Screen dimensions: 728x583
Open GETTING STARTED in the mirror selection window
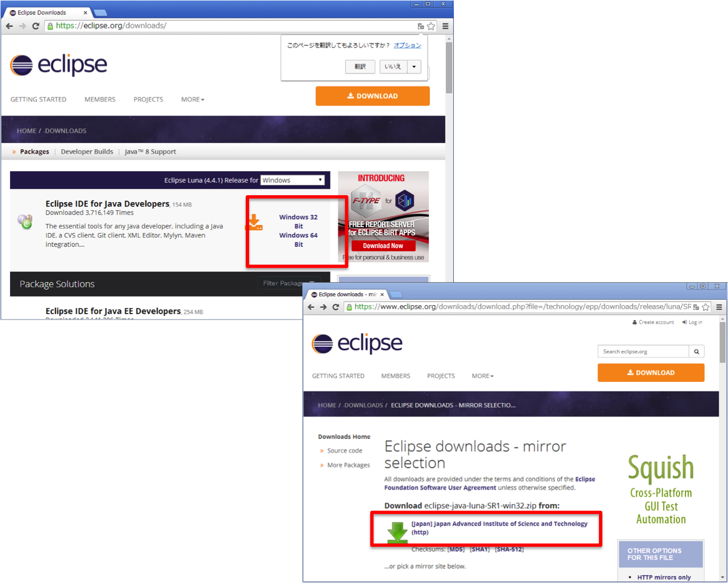pos(338,376)
